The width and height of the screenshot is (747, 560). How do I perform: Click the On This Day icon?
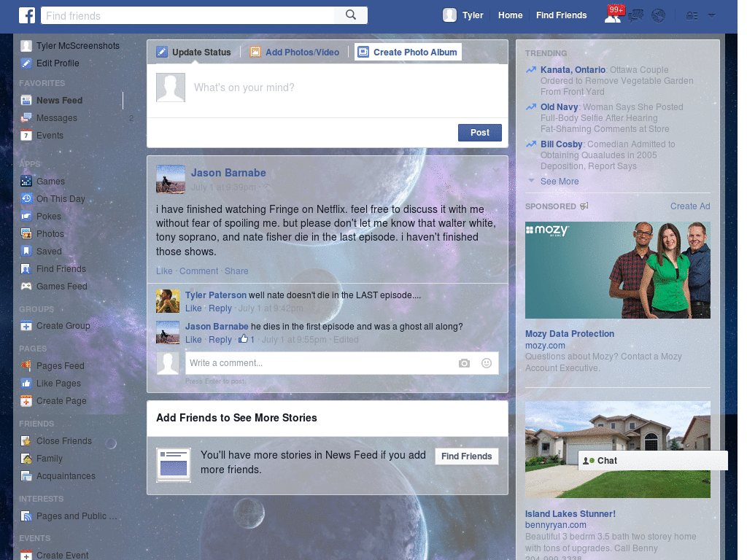[x=26, y=198]
